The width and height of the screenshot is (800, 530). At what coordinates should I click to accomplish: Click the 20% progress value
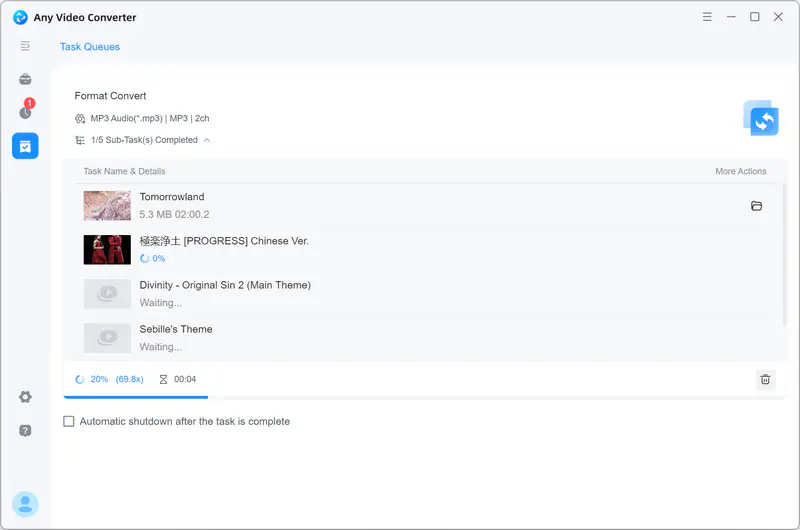(99, 379)
